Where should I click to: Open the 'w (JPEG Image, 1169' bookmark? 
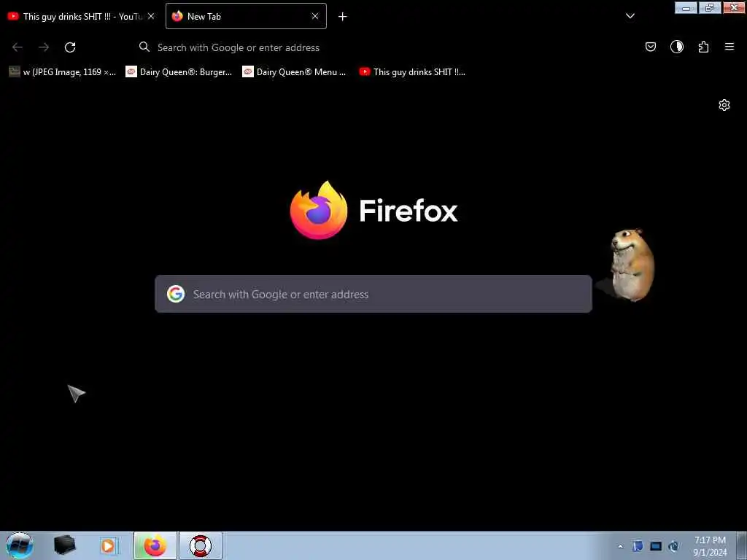pos(63,72)
